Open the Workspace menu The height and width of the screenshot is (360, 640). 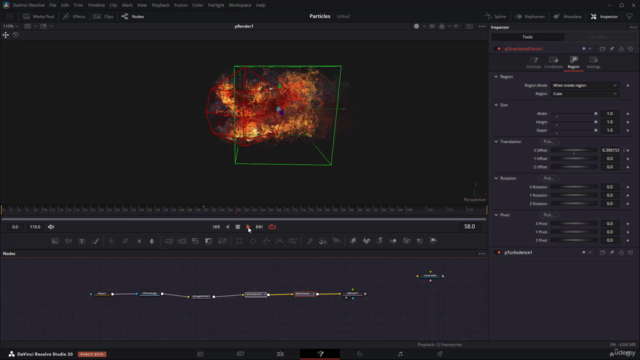[x=240, y=5]
